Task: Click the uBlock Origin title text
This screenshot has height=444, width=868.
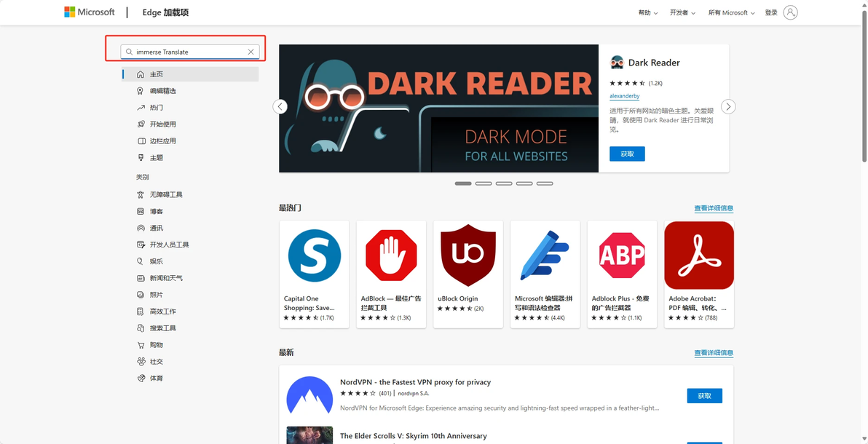Action: tap(458, 299)
